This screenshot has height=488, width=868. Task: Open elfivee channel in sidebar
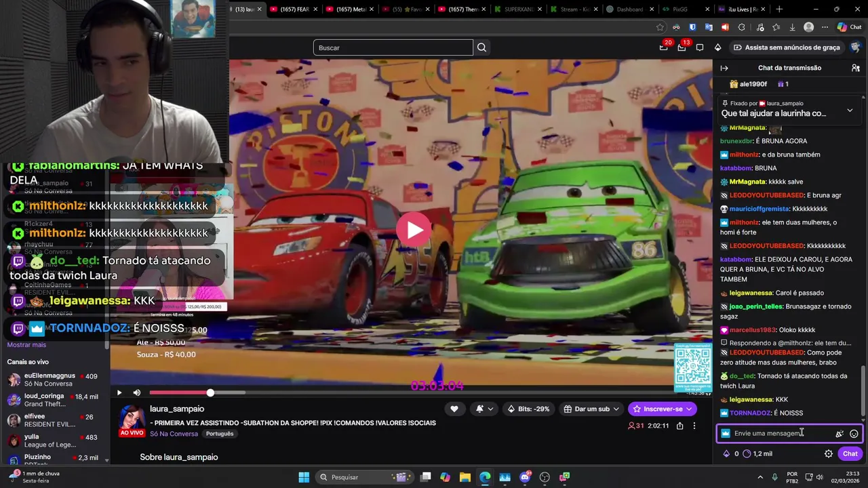click(54, 420)
